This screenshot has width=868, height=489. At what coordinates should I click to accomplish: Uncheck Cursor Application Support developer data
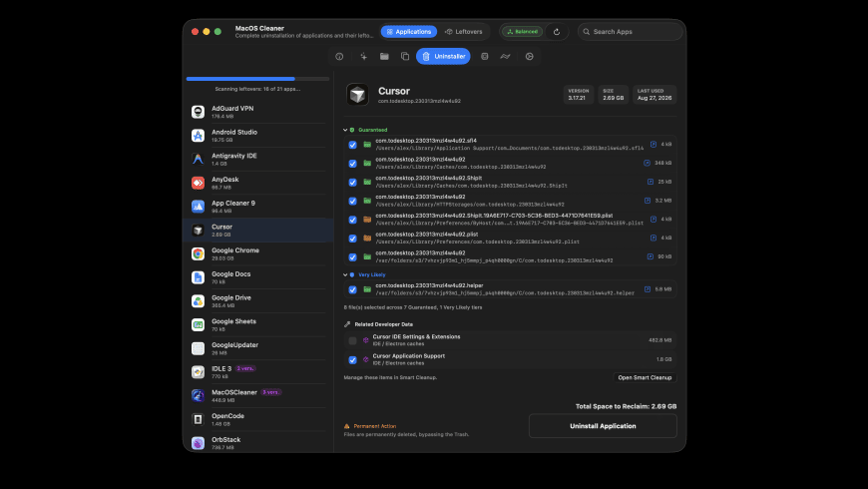coord(352,360)
